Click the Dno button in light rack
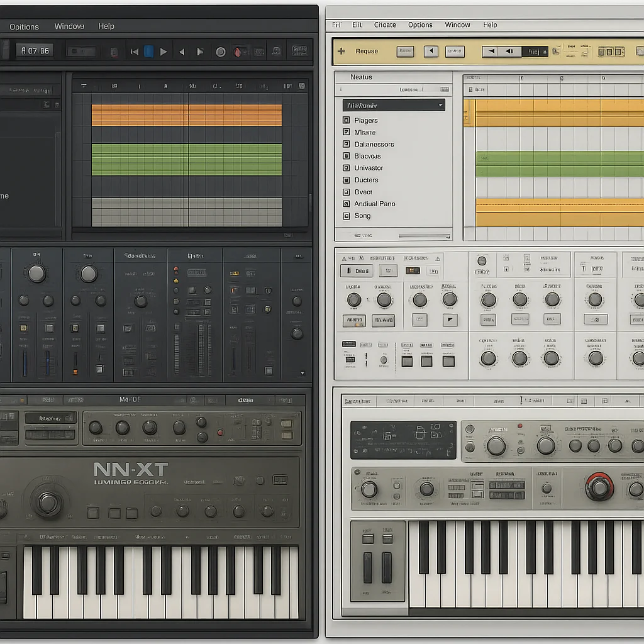The width and height of the screenshot is (644, 644). coord(357,270)
